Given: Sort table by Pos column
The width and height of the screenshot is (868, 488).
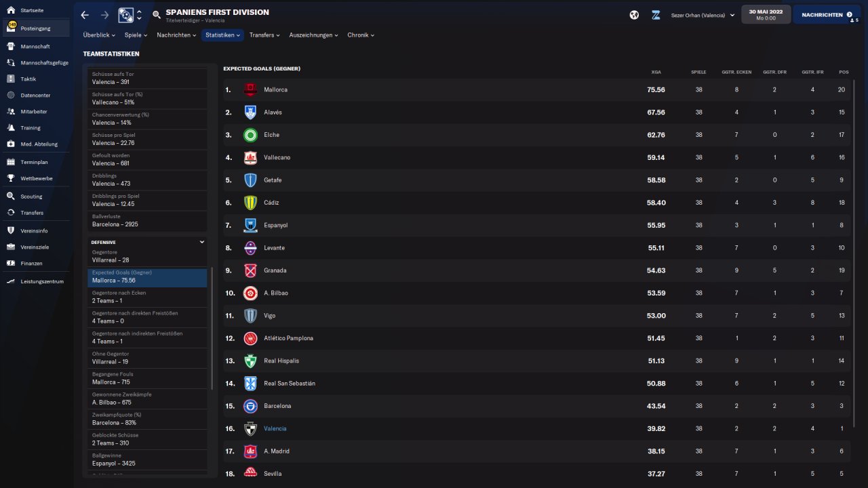Looking at the screenshot, I should pos(844,72).
